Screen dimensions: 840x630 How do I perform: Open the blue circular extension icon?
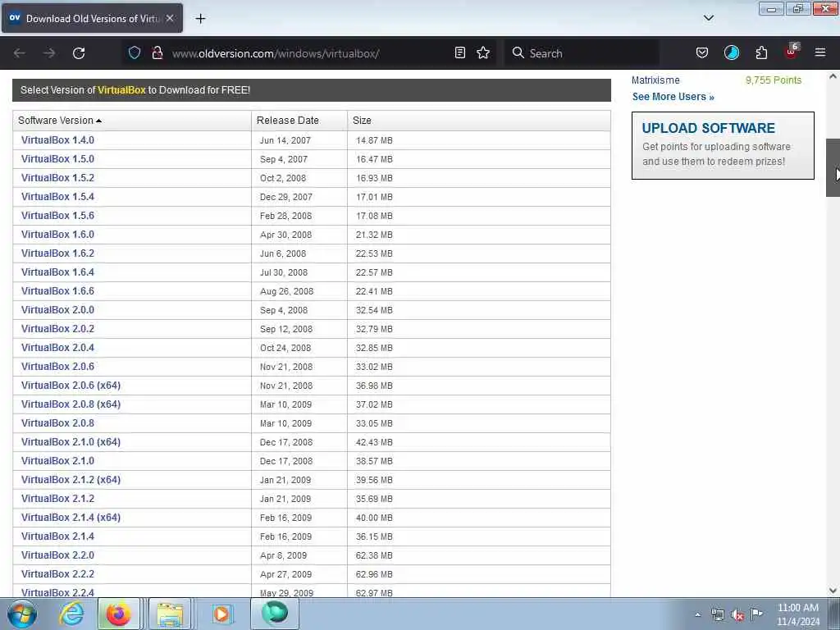[x=731, y=53]
